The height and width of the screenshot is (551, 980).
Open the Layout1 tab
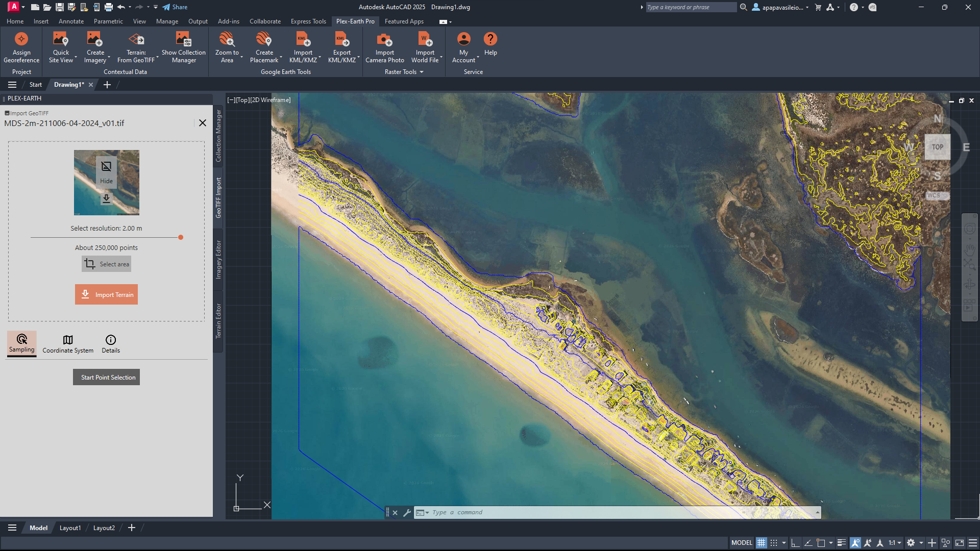pos(70,528)
